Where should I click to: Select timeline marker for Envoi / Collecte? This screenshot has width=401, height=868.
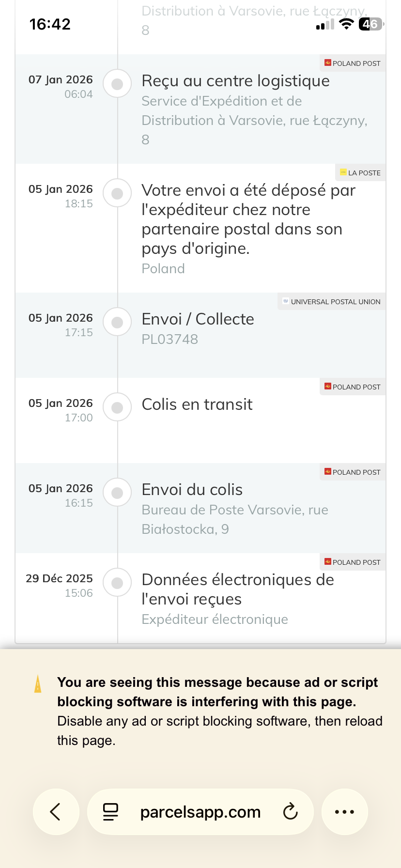pos(117,323)
